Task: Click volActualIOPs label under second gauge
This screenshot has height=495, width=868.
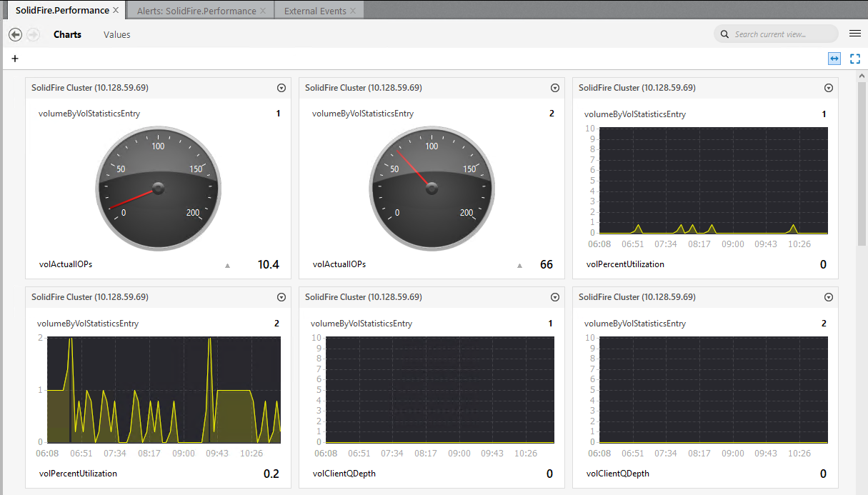Action: (x=339, y=264)
